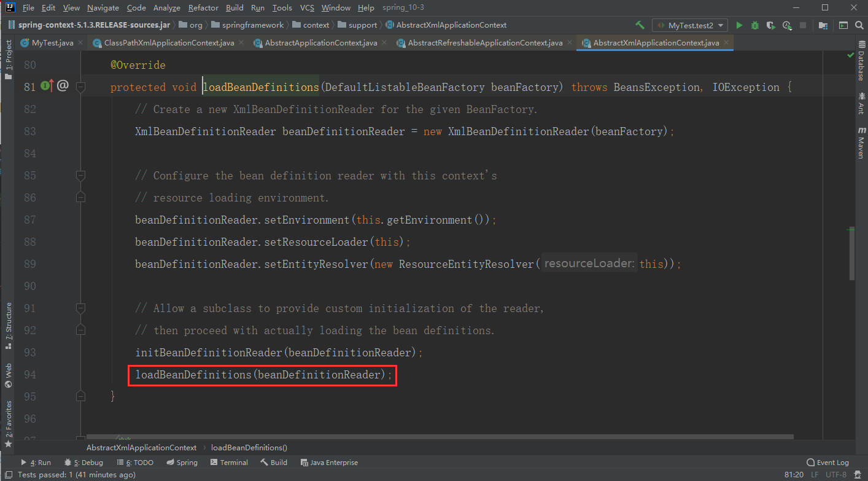Open the Terminal tool window
The height and width of the screenshot is (481, 868).
pyautogui.click(x=228, y=463)
